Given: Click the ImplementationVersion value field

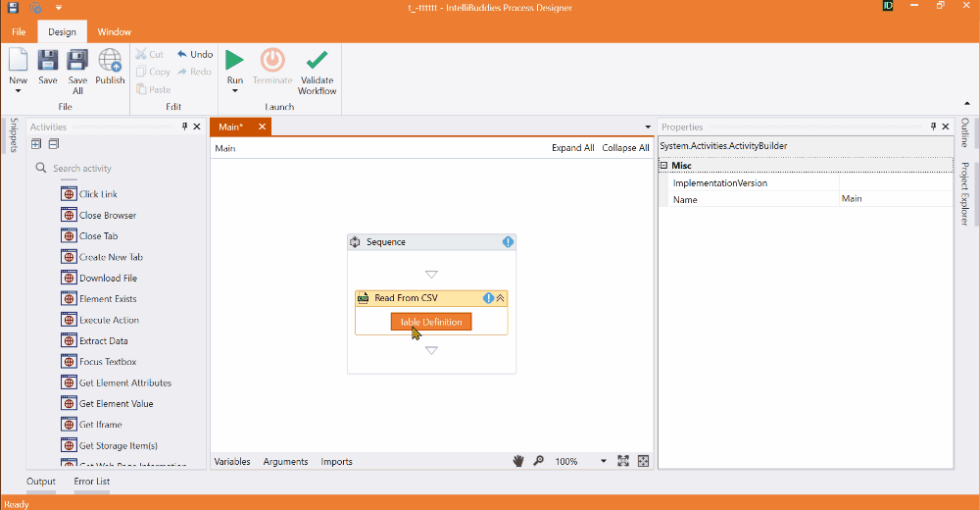Looking at the screenshot, I should [x=896, y=182].
